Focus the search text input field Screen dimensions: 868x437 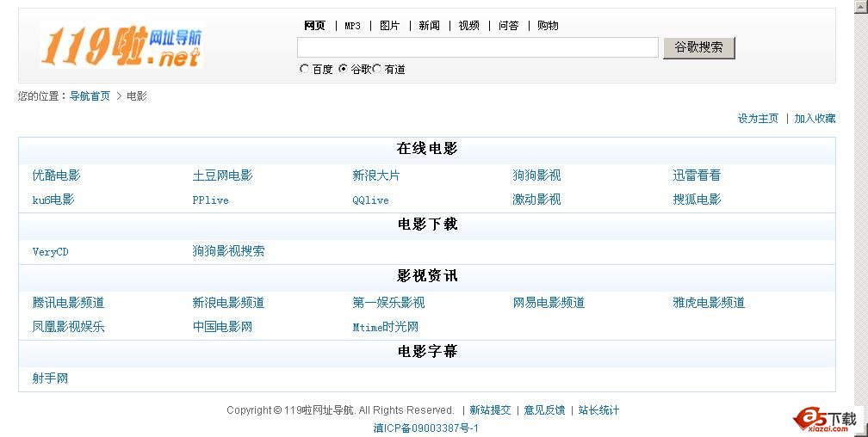pyautogui.click(x=478, y=47)
